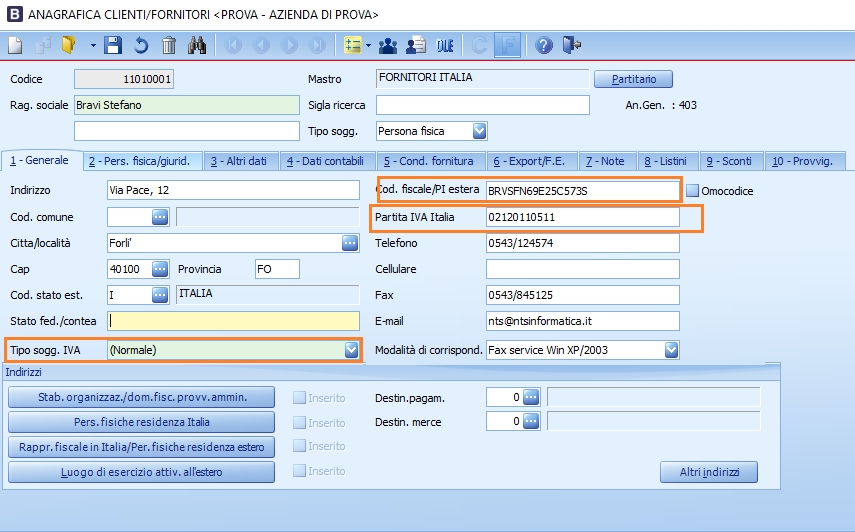Toggle Inserito checkbox beside Stab. organizzaz. button
Screen dimensions: 855x532
click(x=299, y=397)
